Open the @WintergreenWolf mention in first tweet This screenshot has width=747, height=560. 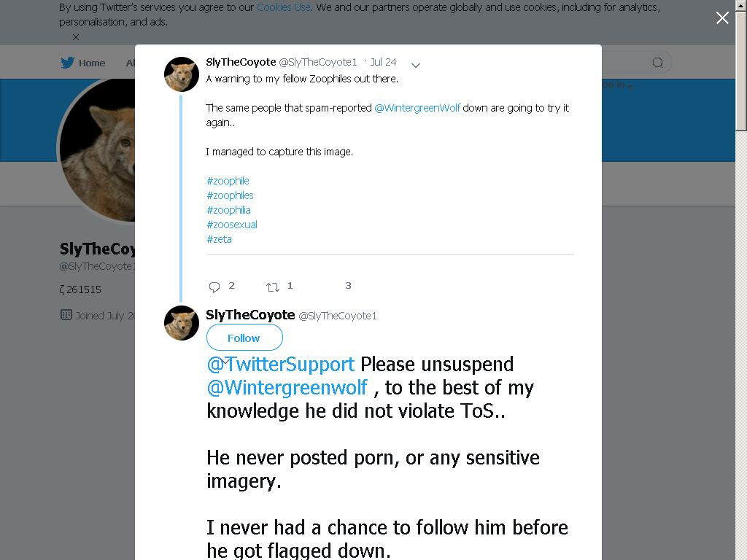click(417, 108)
